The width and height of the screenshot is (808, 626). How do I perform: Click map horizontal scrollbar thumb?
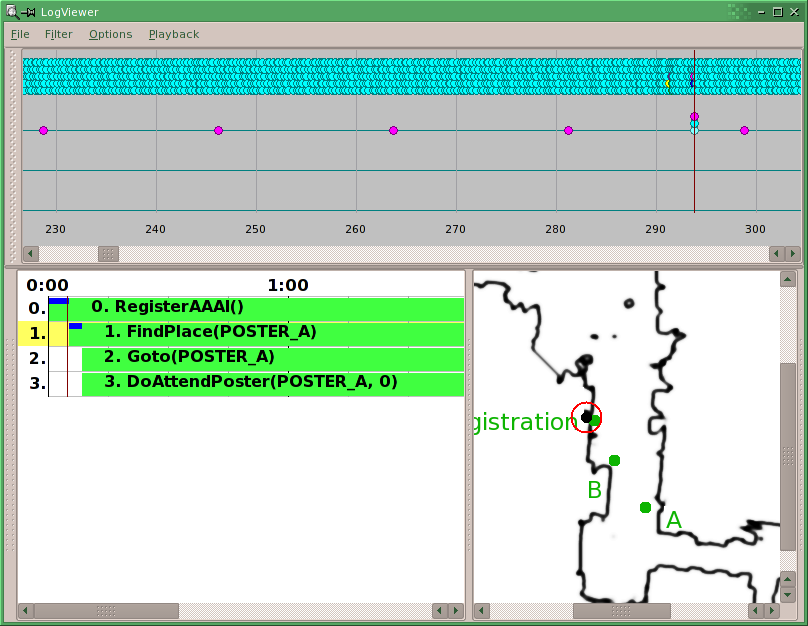coord(622,611)
